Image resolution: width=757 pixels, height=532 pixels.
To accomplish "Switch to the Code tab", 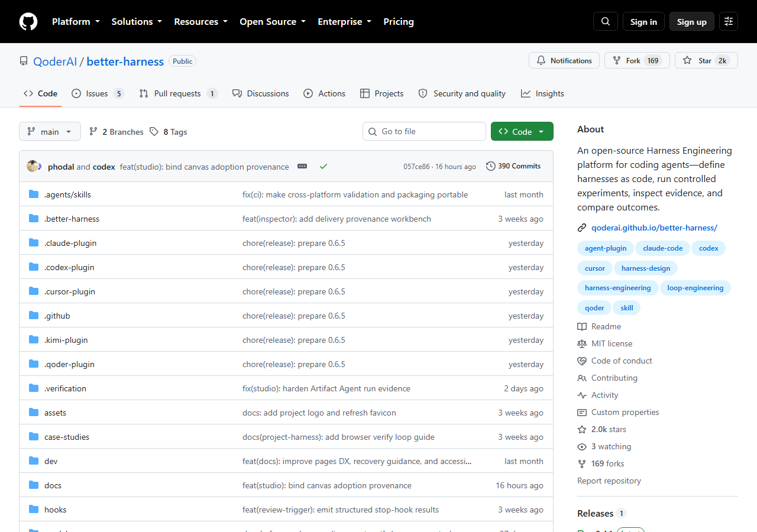I will click(40, 93).
